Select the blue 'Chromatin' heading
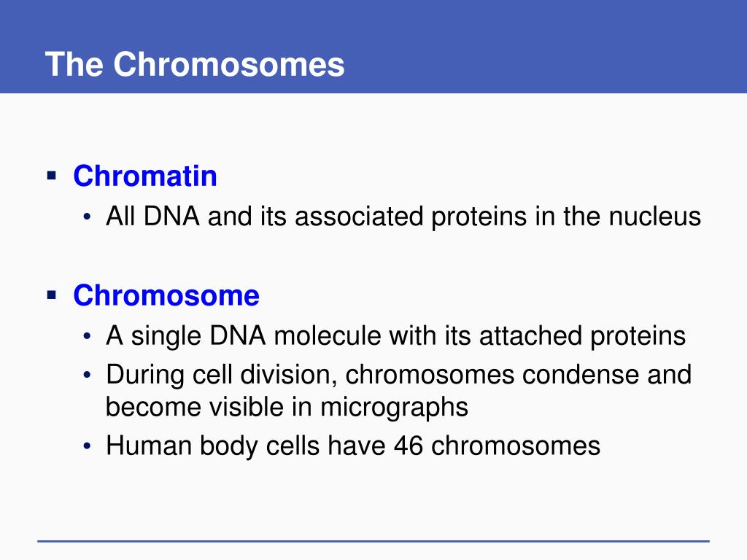This screenshot has height=560, width=747. [x=145, y=176]
